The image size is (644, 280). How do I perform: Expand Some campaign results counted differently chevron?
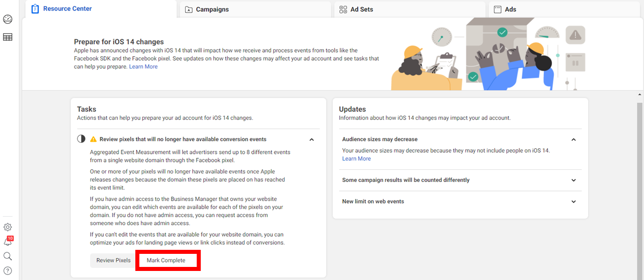click(x=574, y=180)
